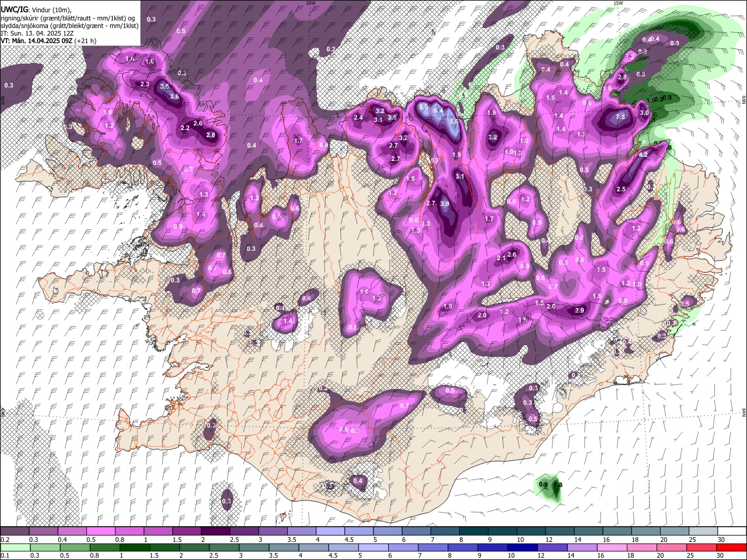Select the bright pink 0.5 swatch in purple legend
This screenshot has height=560, width=747.
[100, 531]
